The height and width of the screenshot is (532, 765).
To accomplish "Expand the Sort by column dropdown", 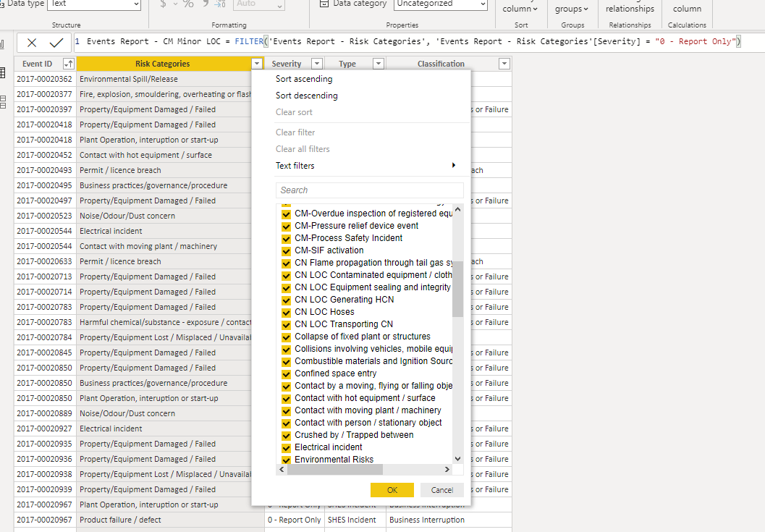I will (x=520, y=8).
